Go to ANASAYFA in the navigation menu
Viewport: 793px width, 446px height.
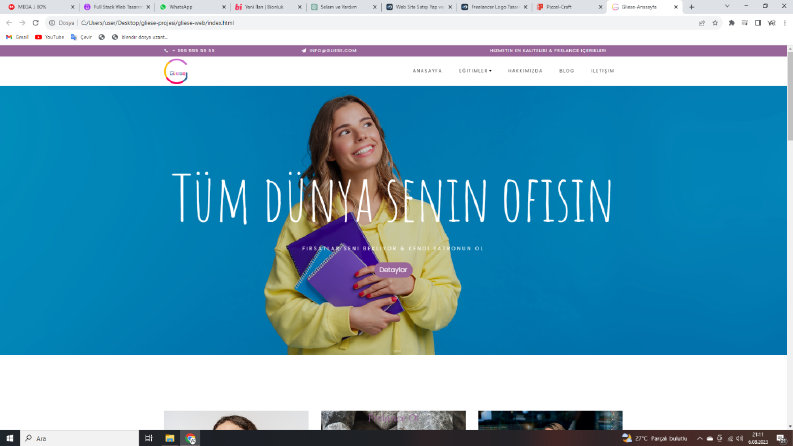pyautogui.click(x=427, y=71)
